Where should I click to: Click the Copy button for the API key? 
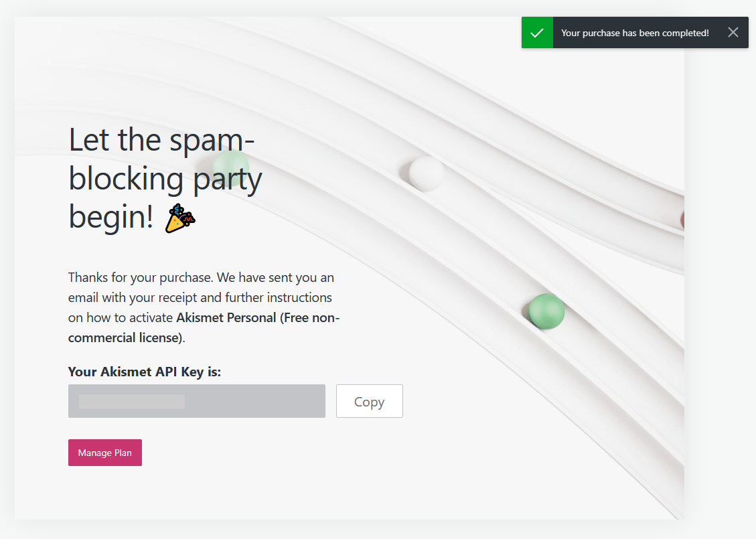coord(369,401)
